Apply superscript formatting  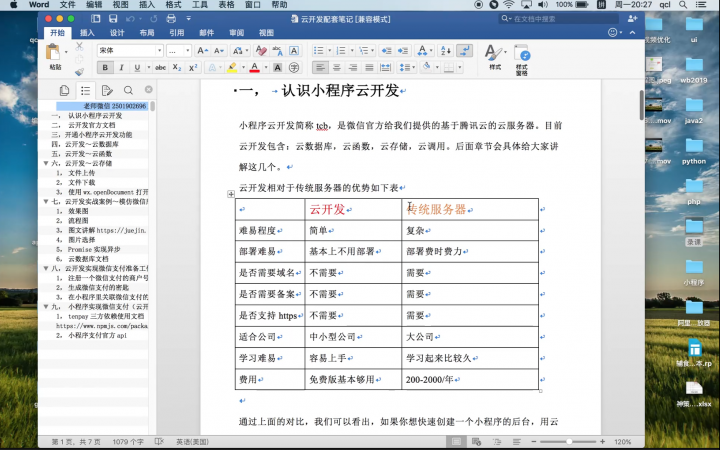point(193,68)
